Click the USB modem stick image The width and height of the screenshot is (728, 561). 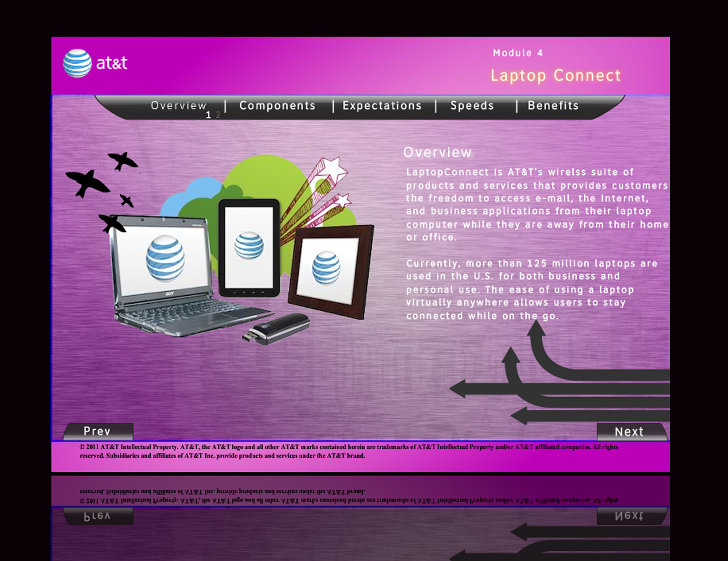point(276,329)
